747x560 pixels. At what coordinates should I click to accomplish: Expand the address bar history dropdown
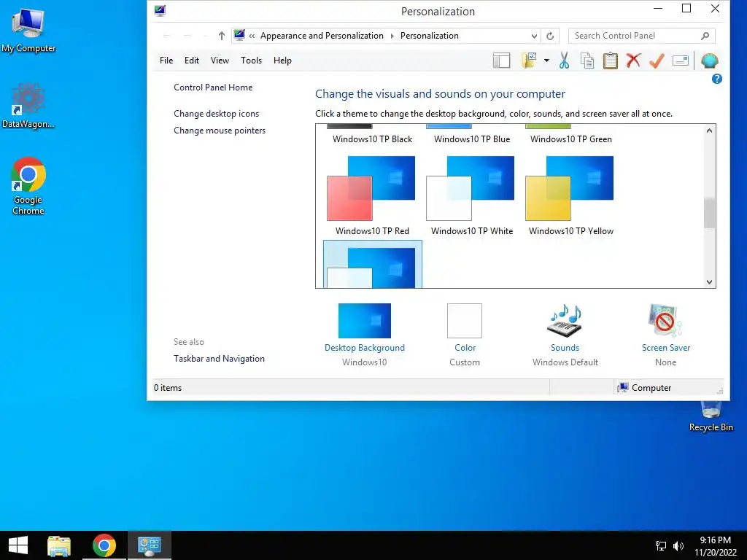pyautogui.click(x=534, y=36)
